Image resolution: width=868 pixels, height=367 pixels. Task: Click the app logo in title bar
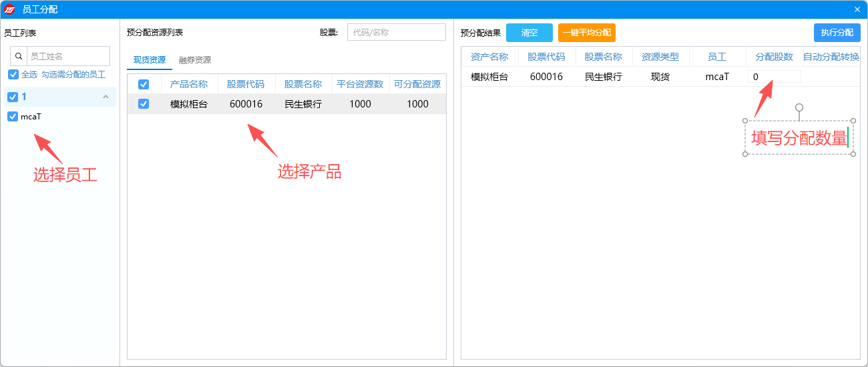(9, 9)
